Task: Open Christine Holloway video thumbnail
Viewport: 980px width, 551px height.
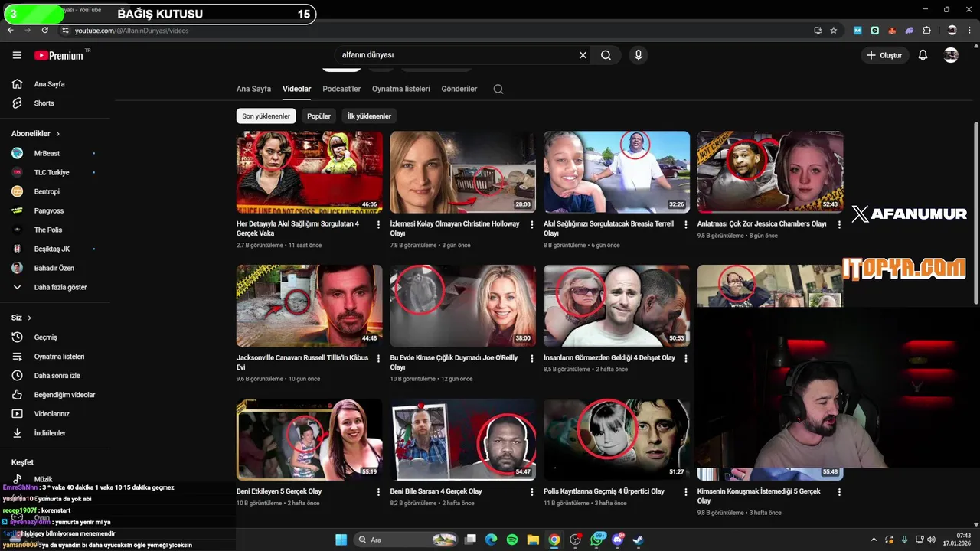Action: point(462,172)
